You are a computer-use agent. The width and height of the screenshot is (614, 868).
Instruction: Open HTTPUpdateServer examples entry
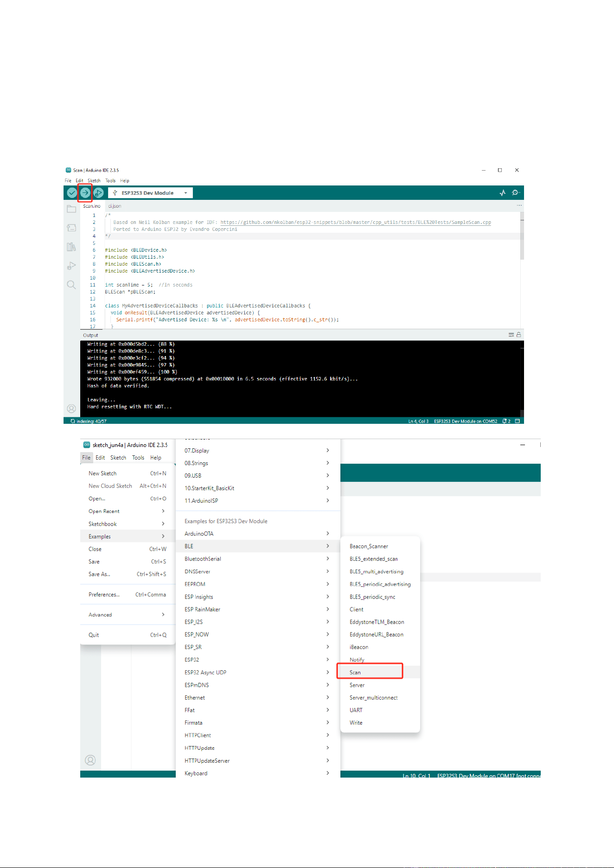(x=258, y=760)
